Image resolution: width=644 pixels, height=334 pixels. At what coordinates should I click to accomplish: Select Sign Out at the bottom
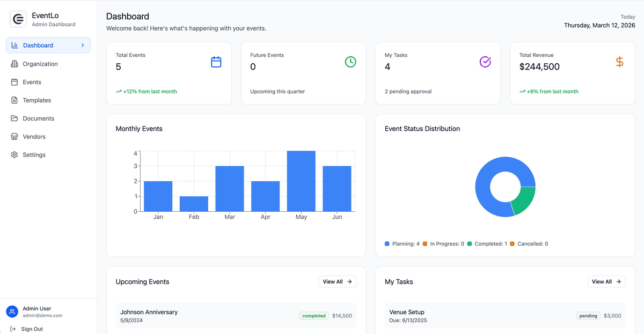(27, 329)
